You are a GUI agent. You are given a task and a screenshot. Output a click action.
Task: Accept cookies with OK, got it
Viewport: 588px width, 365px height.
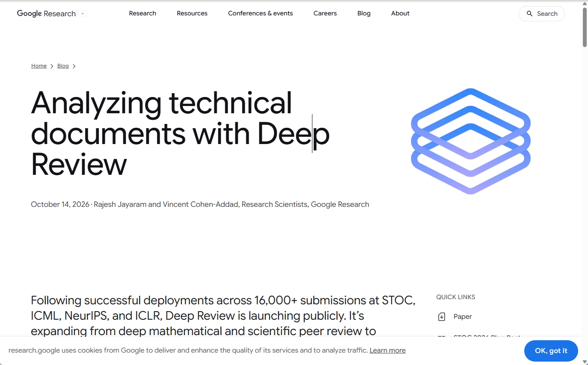pos(551,351)
